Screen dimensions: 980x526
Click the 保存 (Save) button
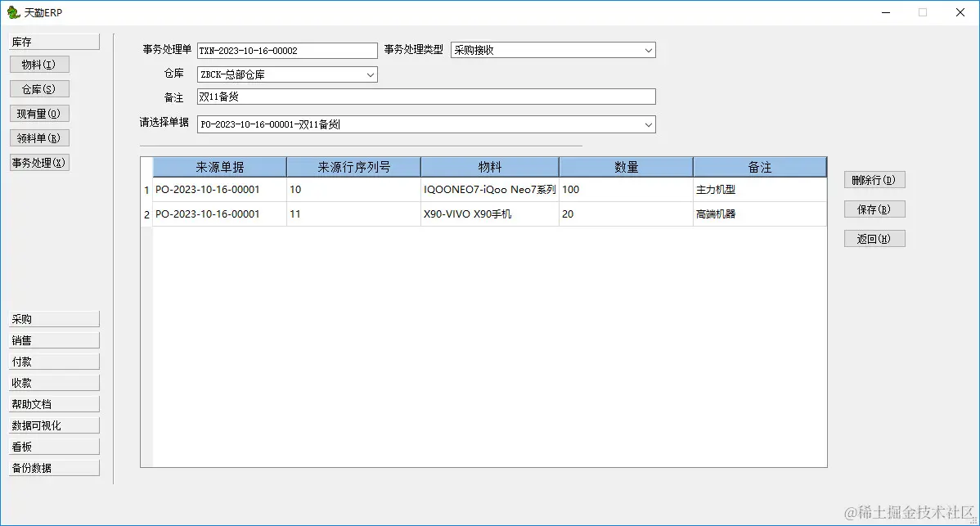pos(874,209)
